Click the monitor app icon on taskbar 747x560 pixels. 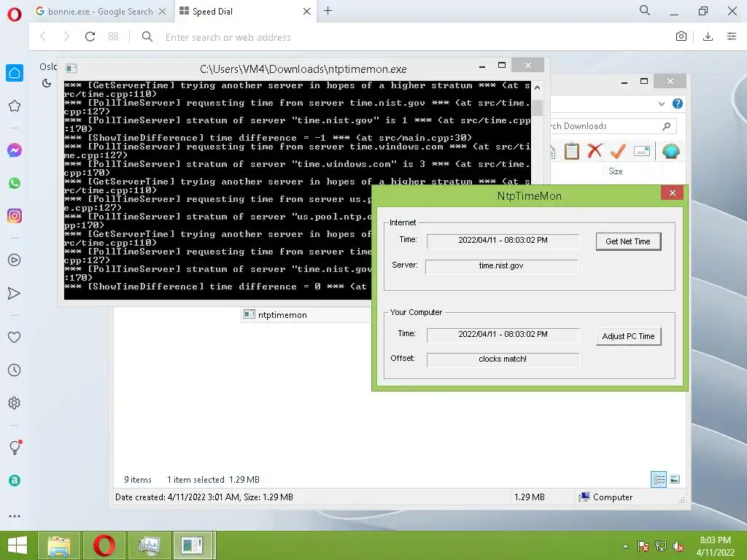[x=149, y=545]
